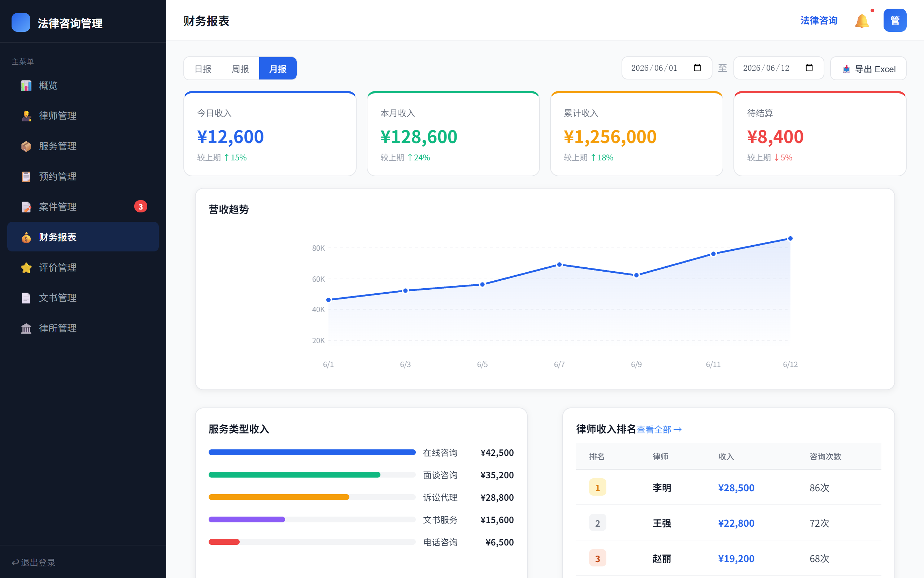Click the 导出 Excel button

coord(868,69)
